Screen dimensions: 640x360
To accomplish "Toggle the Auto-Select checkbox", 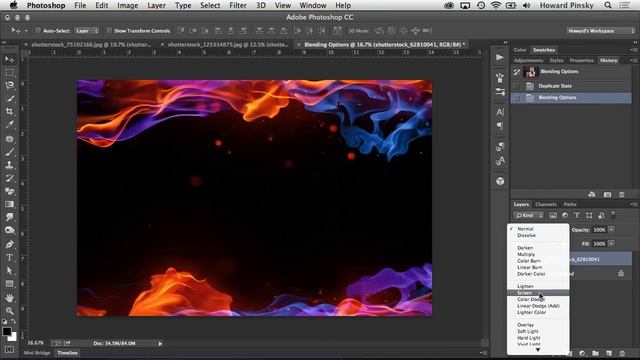I will pos(38,31).
